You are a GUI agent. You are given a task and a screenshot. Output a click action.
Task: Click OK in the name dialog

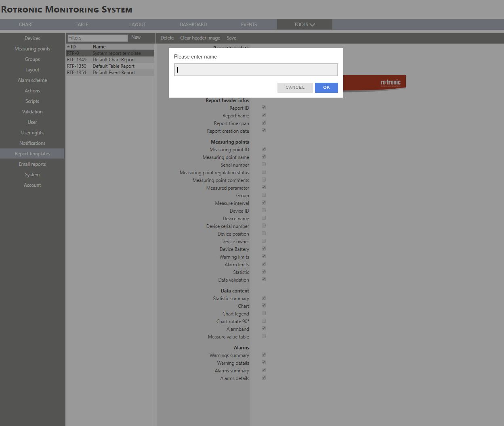click(x=326, y=88)
